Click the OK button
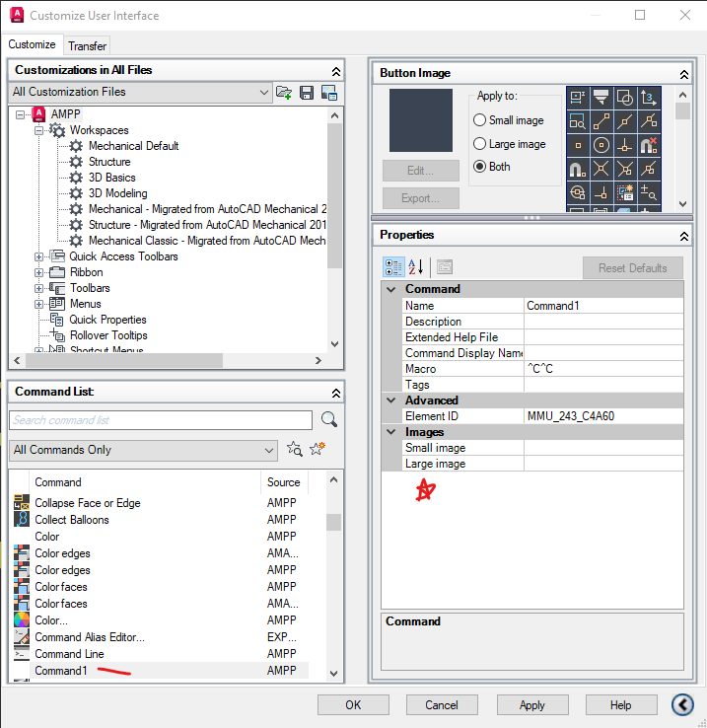Screen dimensions: 707x728 point(353,705)
